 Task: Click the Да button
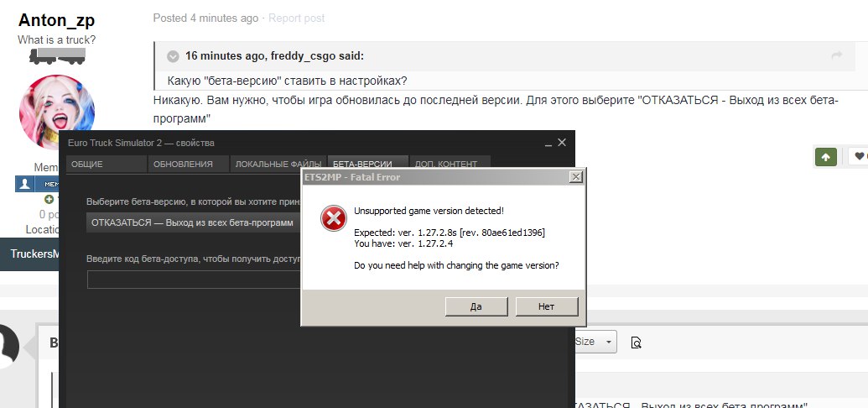pos(476,306)
